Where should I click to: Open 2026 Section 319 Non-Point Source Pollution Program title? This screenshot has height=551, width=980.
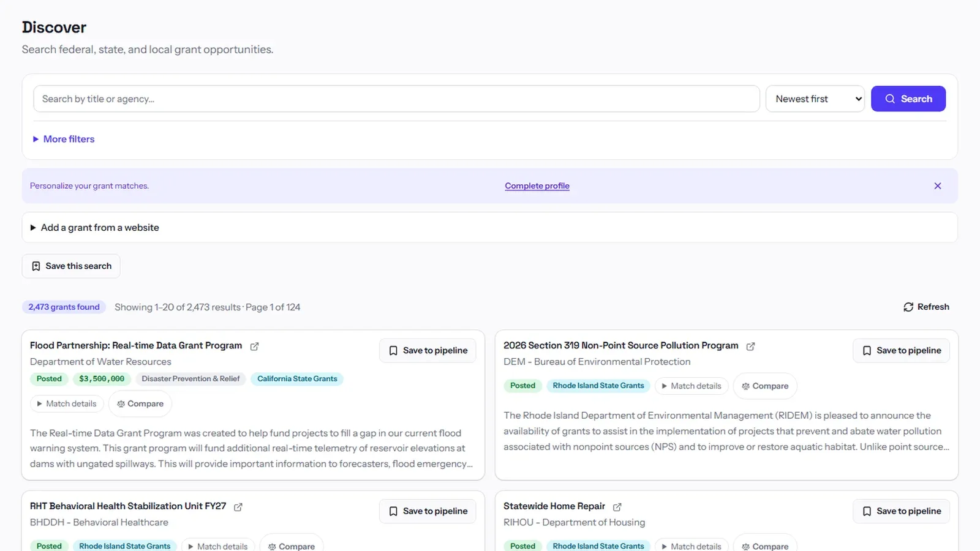621,346
